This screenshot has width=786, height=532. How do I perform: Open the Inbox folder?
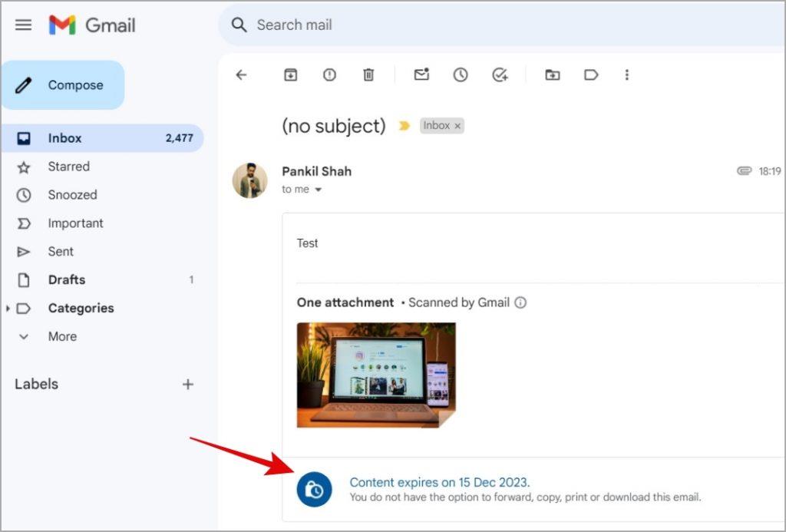102,138
